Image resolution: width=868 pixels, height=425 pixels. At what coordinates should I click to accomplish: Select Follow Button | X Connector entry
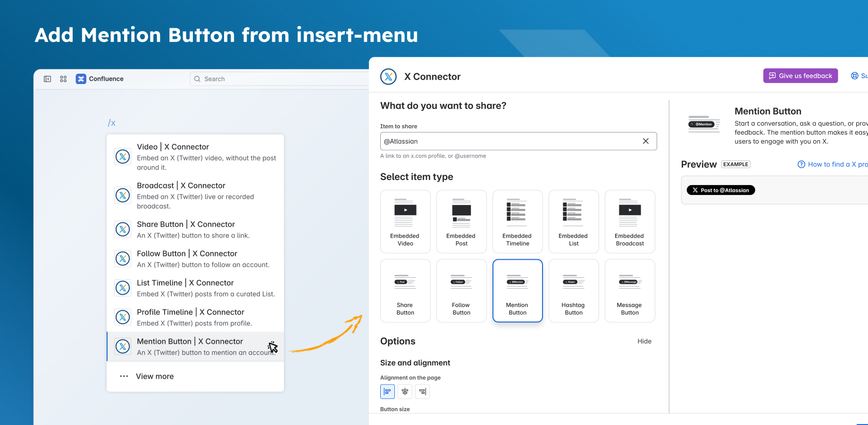[x=195, y=259]
